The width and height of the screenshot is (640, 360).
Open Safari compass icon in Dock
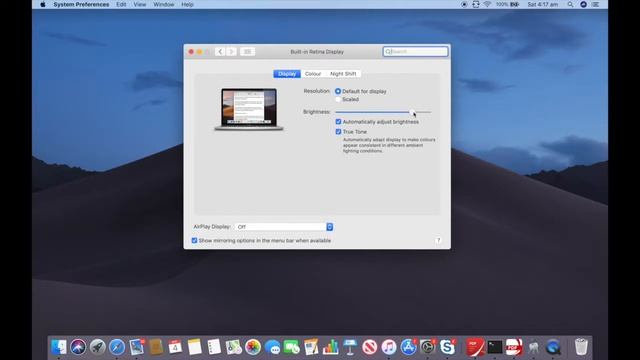pyautogui.click(x=117, y=347)
